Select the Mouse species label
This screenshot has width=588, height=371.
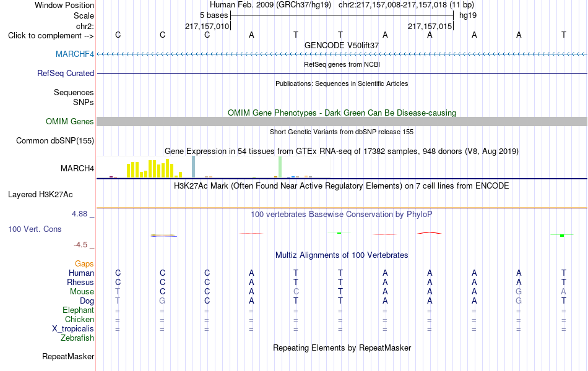82,292
